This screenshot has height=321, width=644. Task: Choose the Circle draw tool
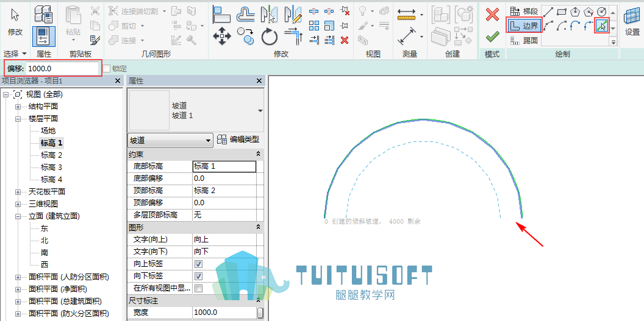602,11
